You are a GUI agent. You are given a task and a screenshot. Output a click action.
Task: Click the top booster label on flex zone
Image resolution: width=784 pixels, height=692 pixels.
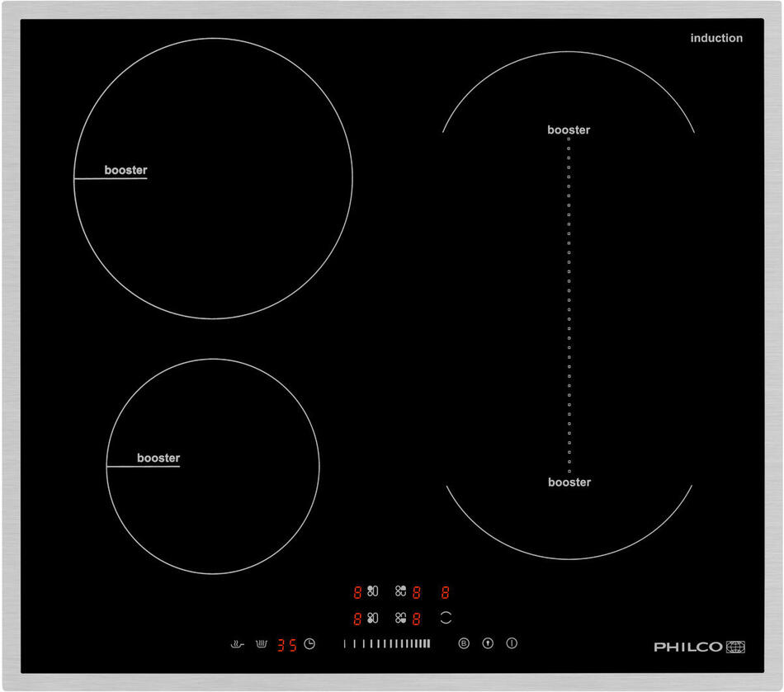click(x=569, y=129)
